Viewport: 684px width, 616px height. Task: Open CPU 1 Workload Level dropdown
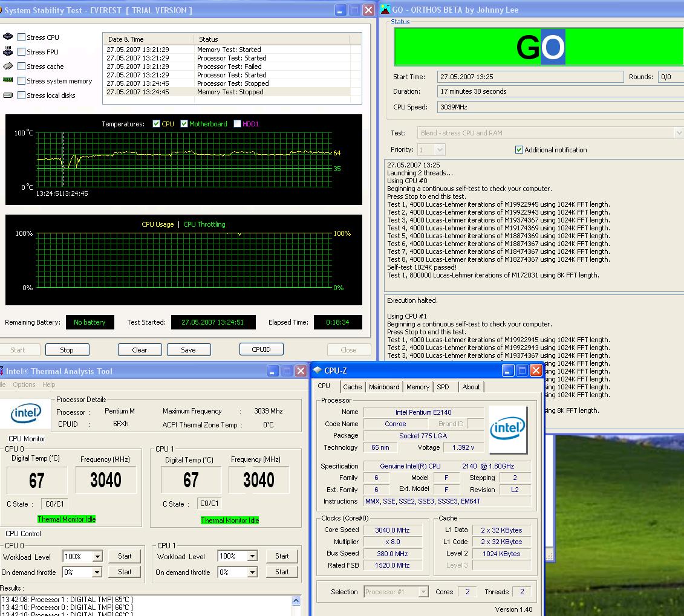[x=252, y=556]
